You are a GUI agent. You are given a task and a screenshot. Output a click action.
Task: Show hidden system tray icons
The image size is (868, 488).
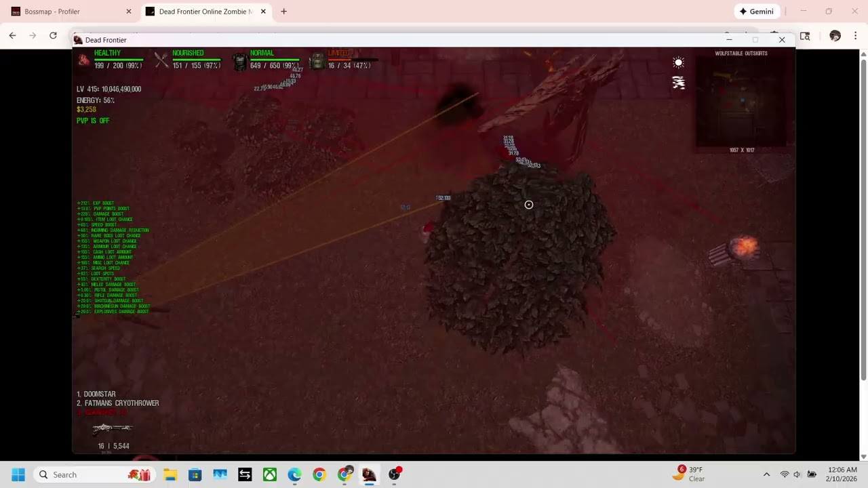(766, 474)
